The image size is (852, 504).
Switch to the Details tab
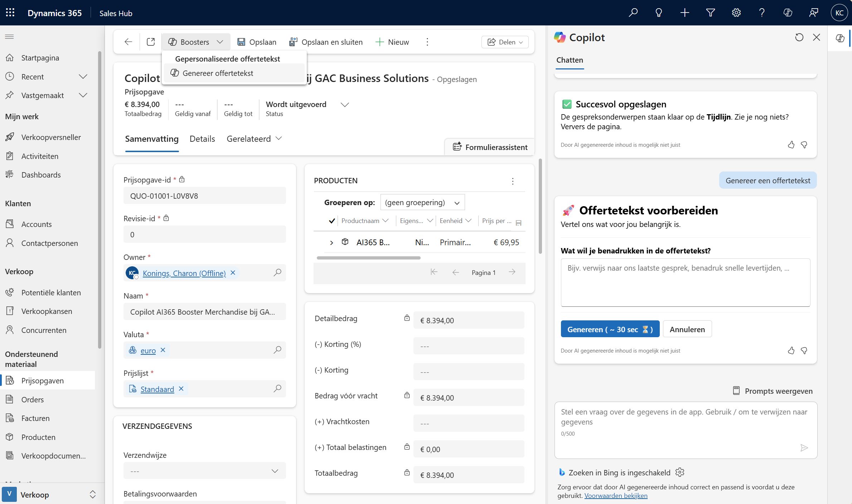tap(202, 139)
